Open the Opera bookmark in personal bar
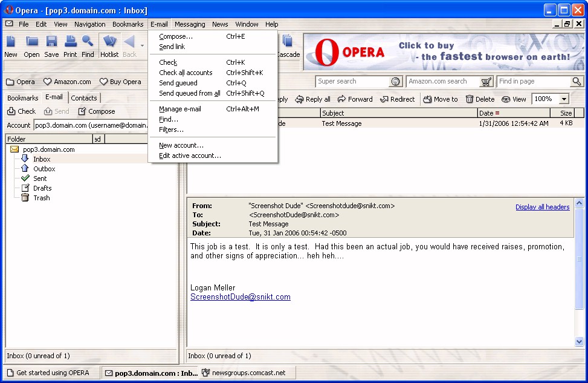588x383 pixels. coord(21,82)
